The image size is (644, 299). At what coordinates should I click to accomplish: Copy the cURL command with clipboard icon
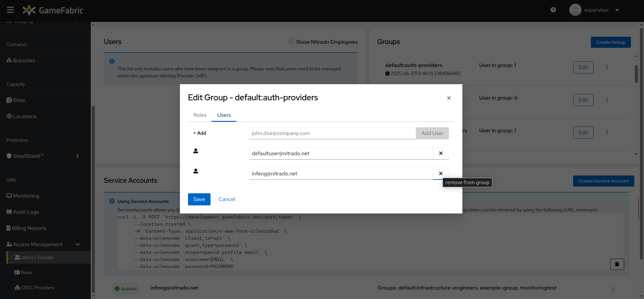click(x=617, y=264)
